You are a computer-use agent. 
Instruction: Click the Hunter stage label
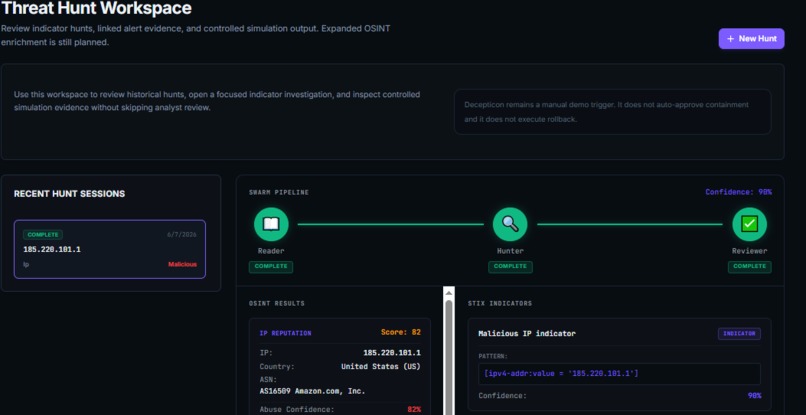click(x=510, y=251)
